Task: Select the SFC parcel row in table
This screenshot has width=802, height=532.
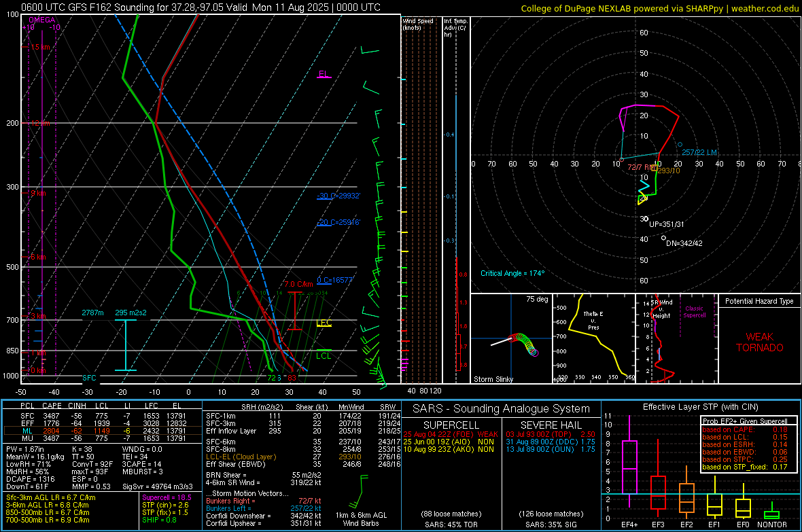Action: coord(103,416)
